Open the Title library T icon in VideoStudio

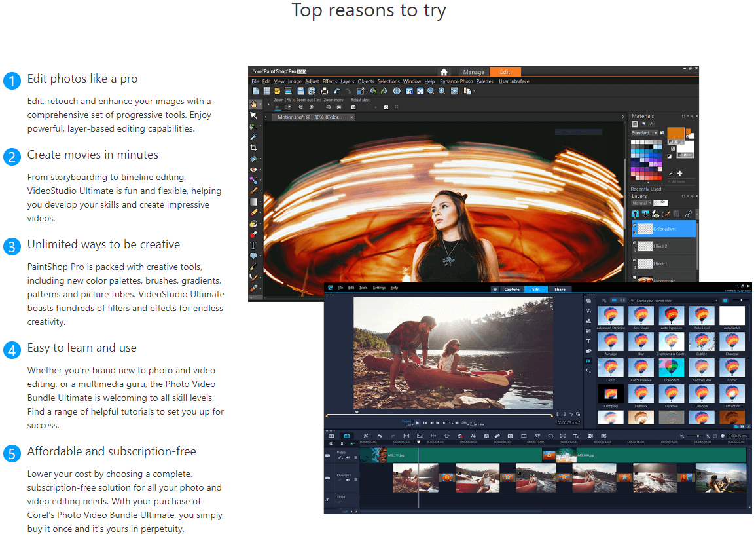coord(588,341)
